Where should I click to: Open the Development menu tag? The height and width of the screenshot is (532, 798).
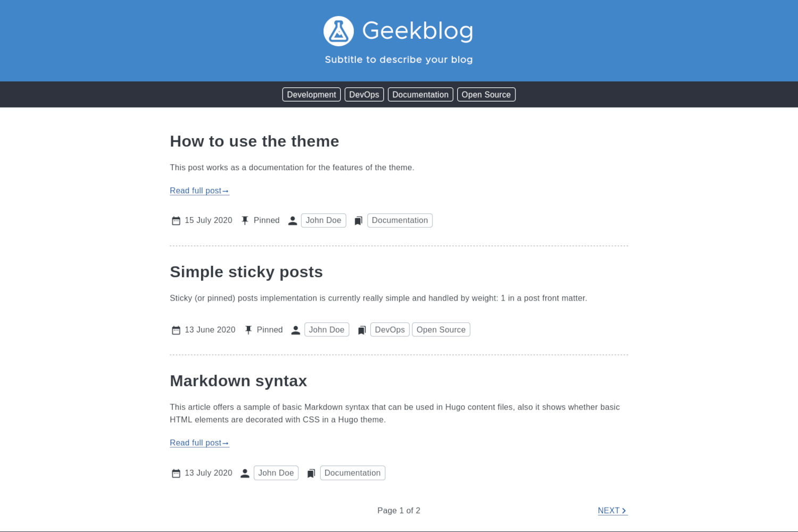(311, 95)
